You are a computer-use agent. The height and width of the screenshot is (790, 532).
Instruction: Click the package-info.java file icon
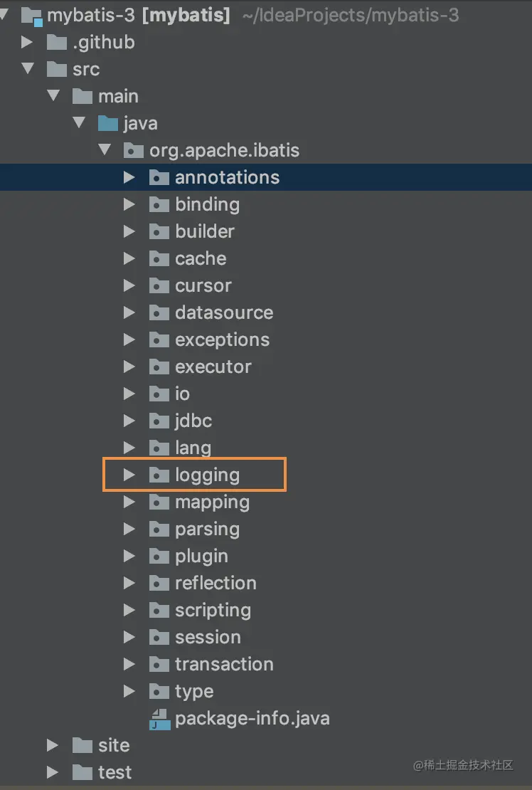point(159,719)
